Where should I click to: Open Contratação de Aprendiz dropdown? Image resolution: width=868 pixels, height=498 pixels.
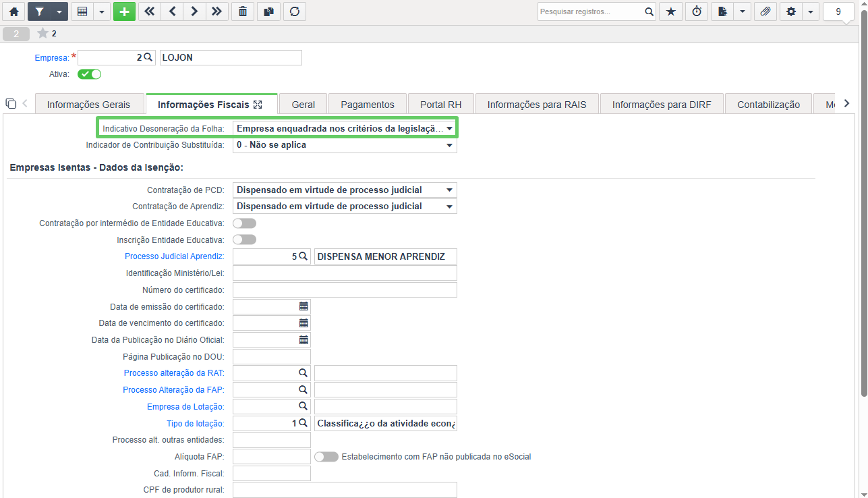345,206
